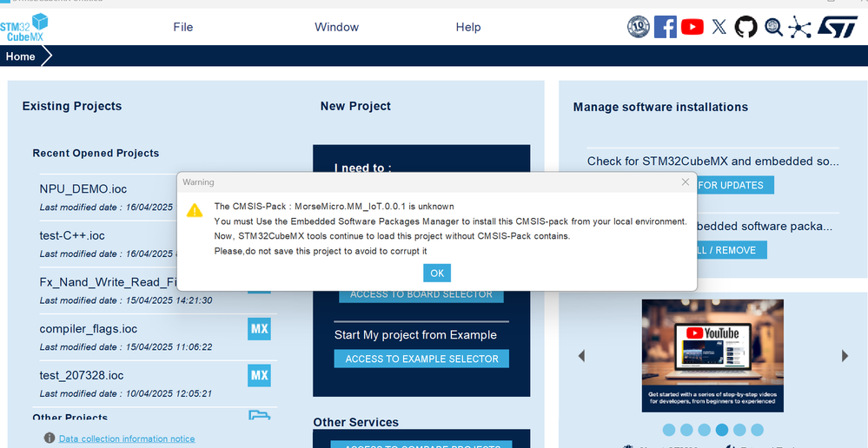This screenshot has width=868, height=448.
Task: Open the Window menu
Action: (x=336, y=27)
